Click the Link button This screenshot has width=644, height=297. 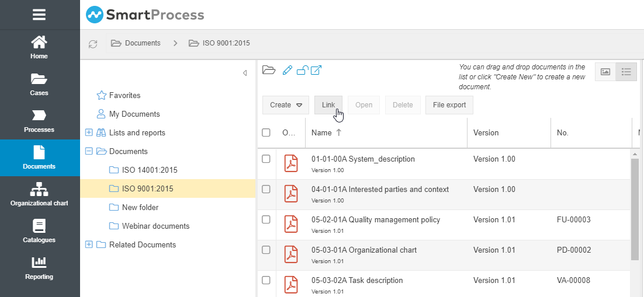pyautogui.click(x=328, y=105)
